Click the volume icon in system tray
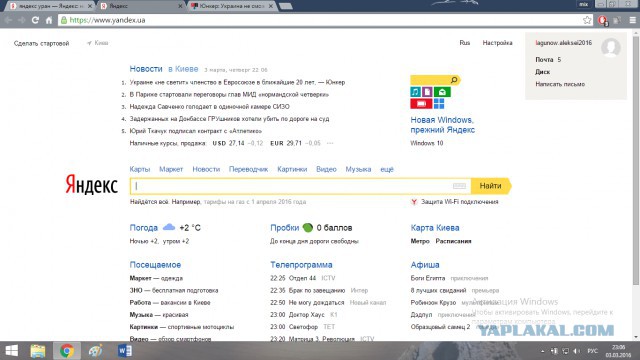This screenshot has height=360, width=640. (576, 351)
